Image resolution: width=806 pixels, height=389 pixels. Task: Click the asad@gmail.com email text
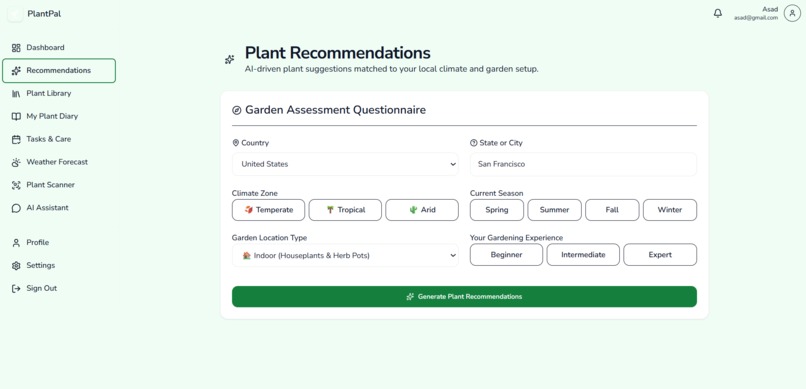pyautogui.click(x=756, y=18)
